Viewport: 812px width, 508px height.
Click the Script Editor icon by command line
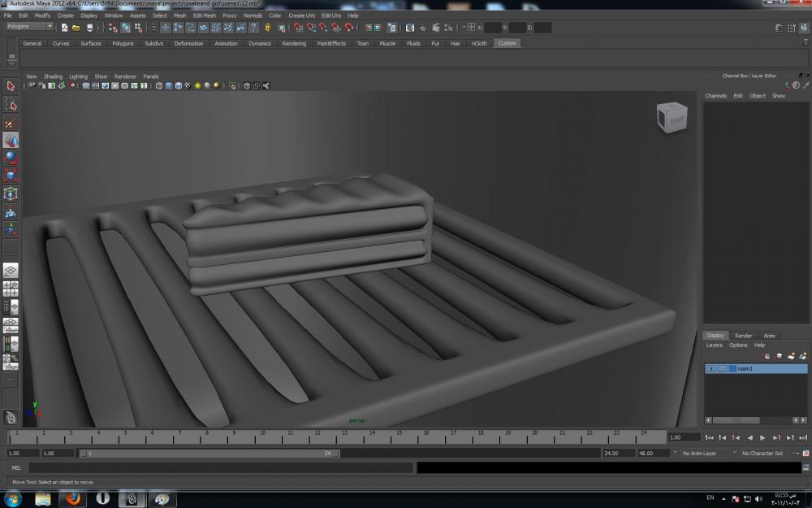806,468
